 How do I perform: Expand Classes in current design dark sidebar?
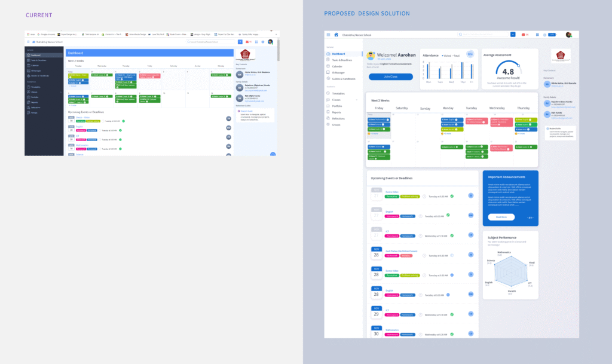pos(35,91)
